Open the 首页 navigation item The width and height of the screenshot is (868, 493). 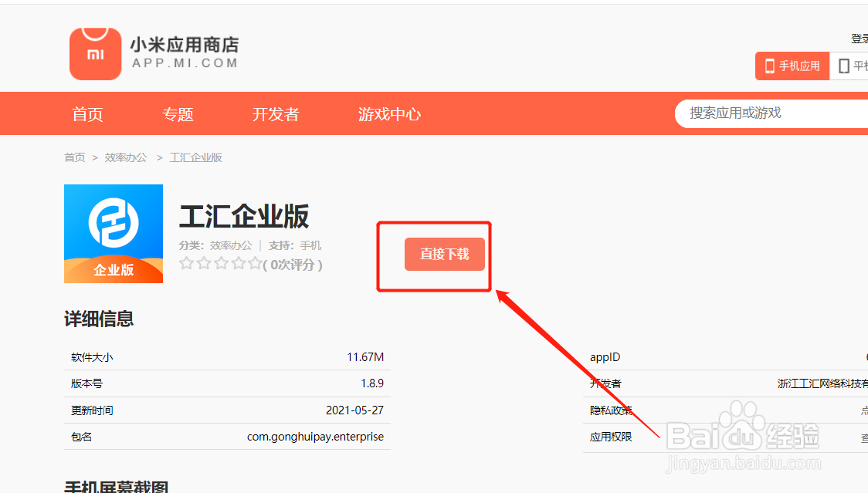pos(86,113)
